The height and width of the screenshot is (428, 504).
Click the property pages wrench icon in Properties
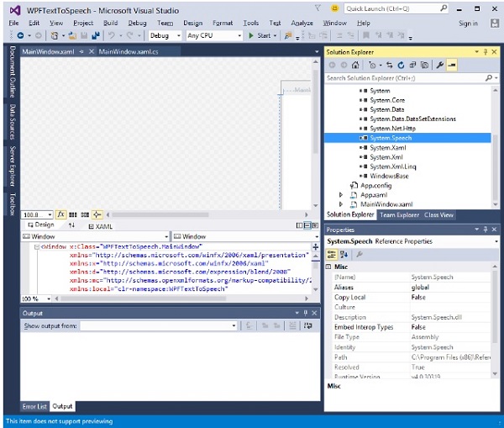(360, 254)
